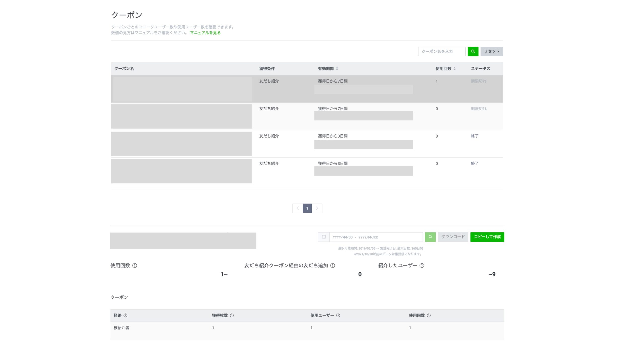Sort table by 使用回数 column

pyautogui.click(x=454, y=69)
